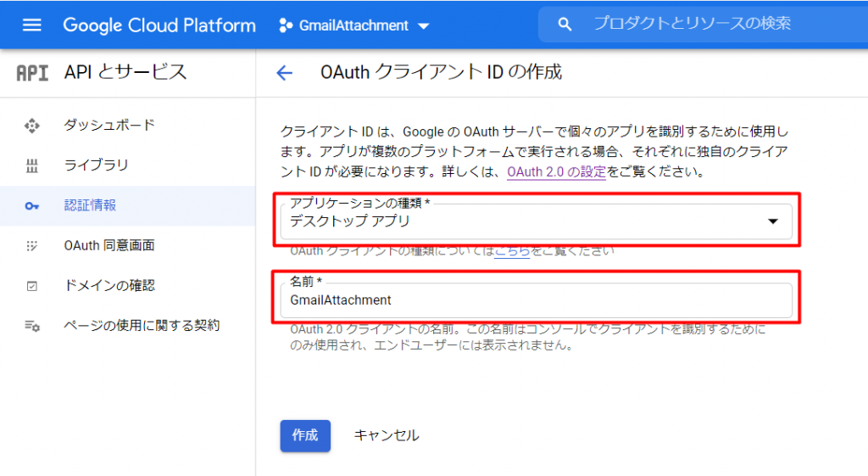Click the ライブラリ library icon
Screen dimensions: 868x476
pos(32,165)
